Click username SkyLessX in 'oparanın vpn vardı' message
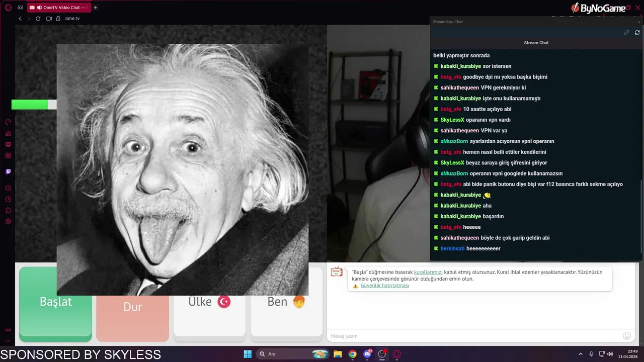Image resolution: width=644 pixels, height=362 pixels. coord(452,120)
